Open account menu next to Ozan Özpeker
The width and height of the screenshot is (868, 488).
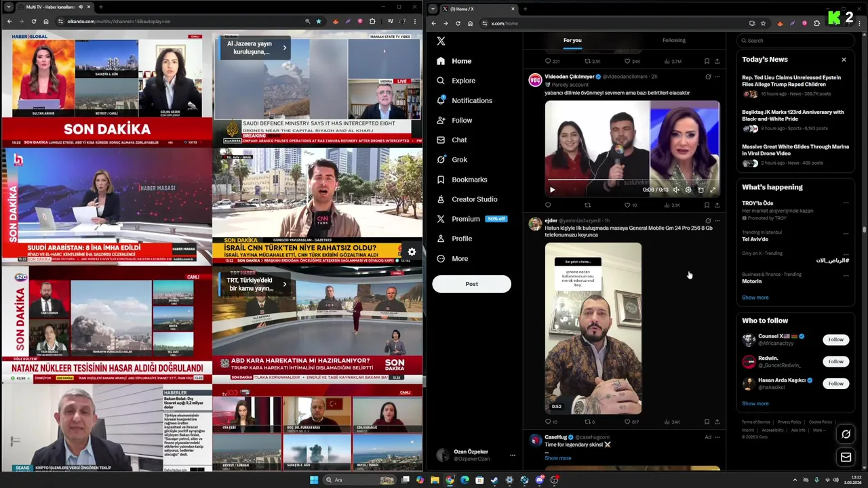tap(512, 455)
